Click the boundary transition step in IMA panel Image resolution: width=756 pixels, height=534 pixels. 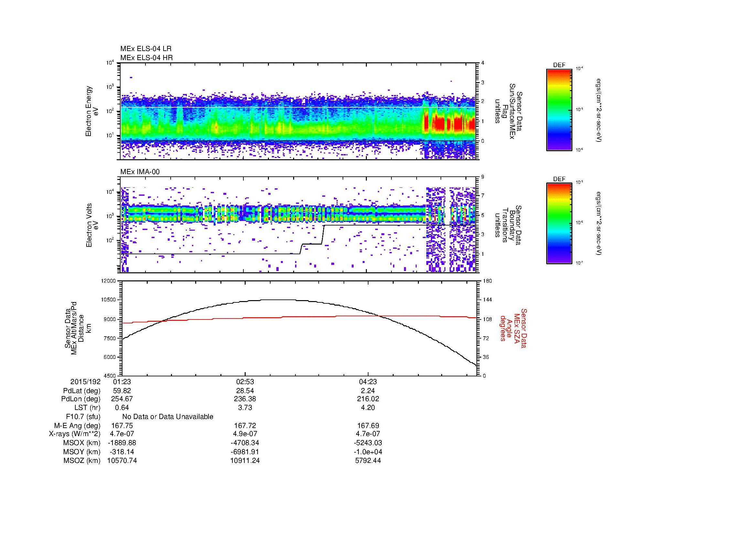[x=312, y=239]
